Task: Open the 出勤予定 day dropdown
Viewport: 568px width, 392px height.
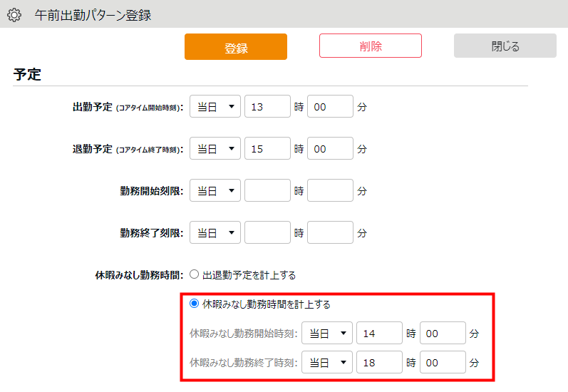Action: click(x=215, y=107)
